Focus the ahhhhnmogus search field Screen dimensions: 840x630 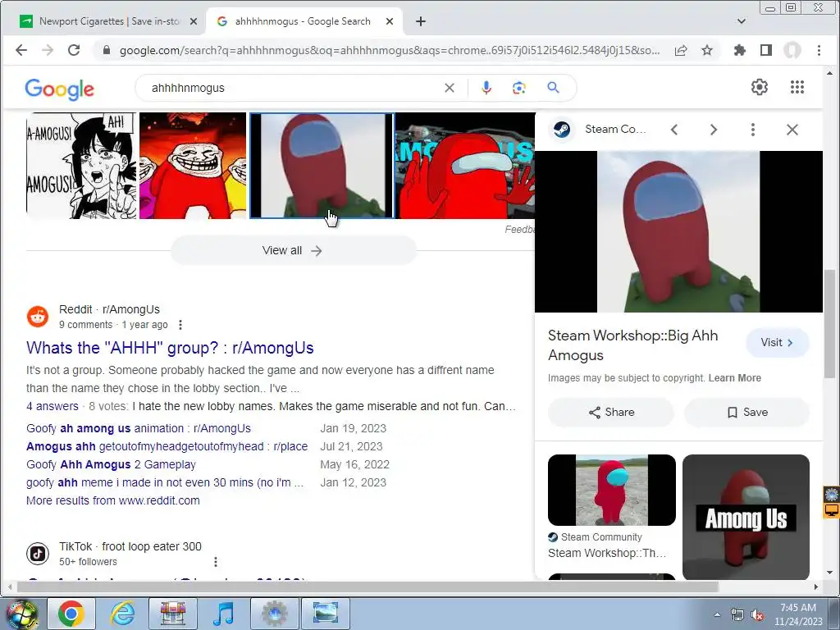(x=292, y=88)
